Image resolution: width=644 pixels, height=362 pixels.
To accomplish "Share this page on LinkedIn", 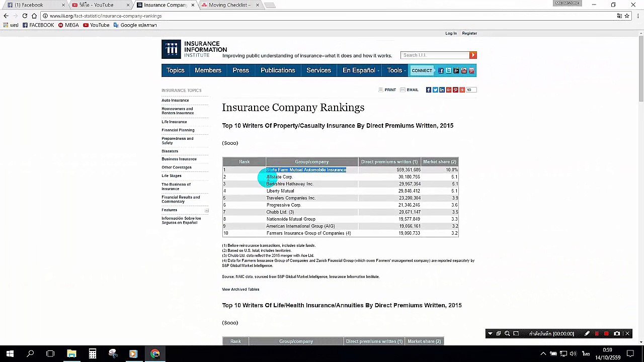I will (442, 90).
